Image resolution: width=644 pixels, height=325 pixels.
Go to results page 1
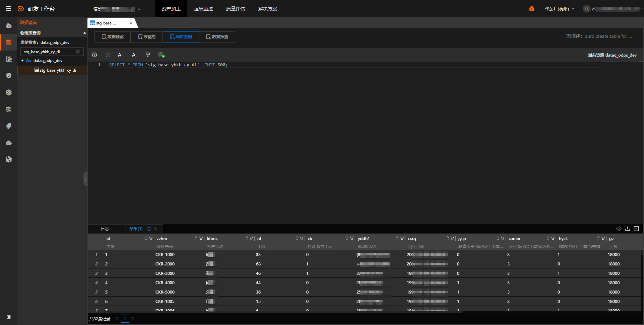[125, 319]
